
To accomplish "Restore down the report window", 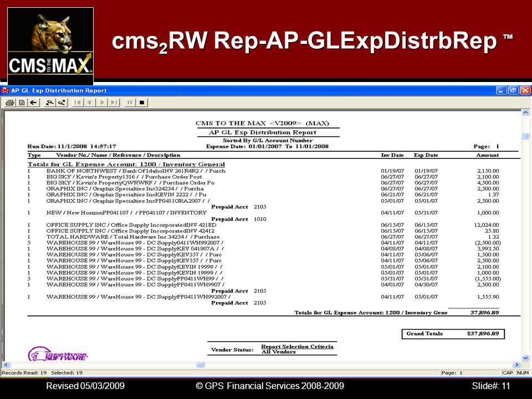I will [x=513, y=90].
